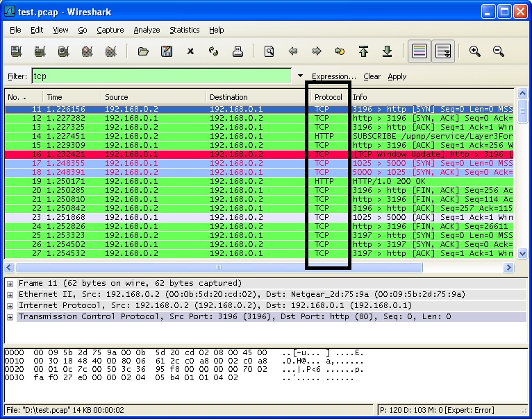Screen dimensions: 532x419
Task: Click the Print packets icon
Action: pos(238,51)
